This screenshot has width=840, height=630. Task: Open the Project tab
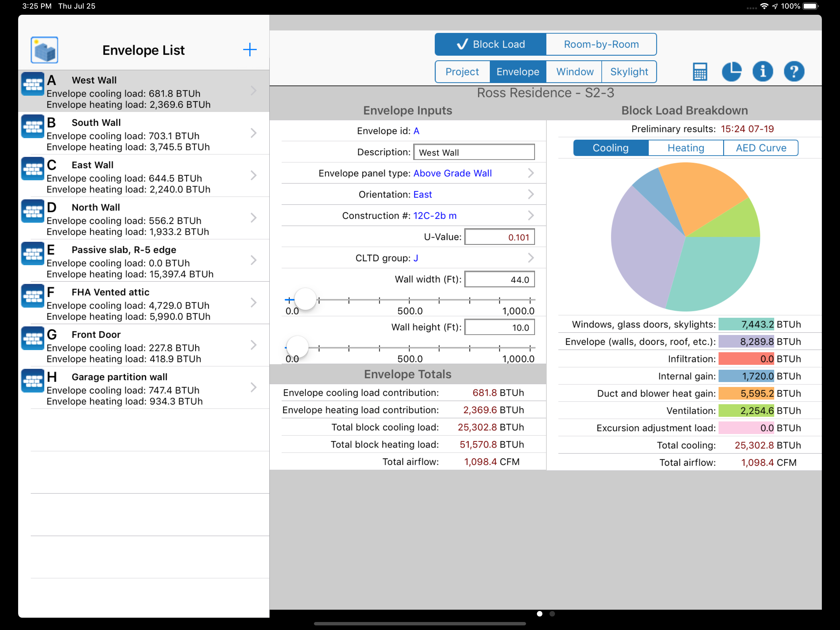[x=462, y=72]
